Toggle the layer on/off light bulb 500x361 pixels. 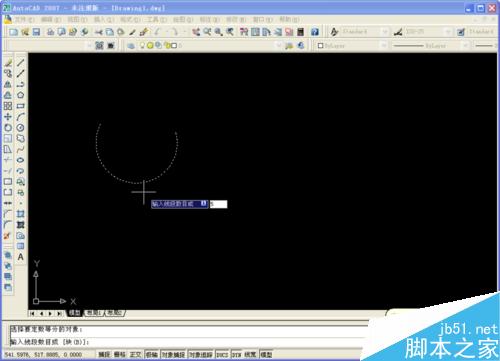coord(143,45)
